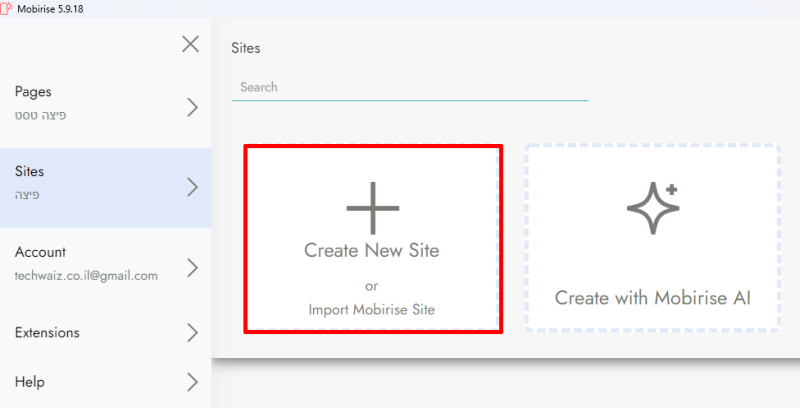Expand the Extensions chevron arrow

(x=192, y=333)
